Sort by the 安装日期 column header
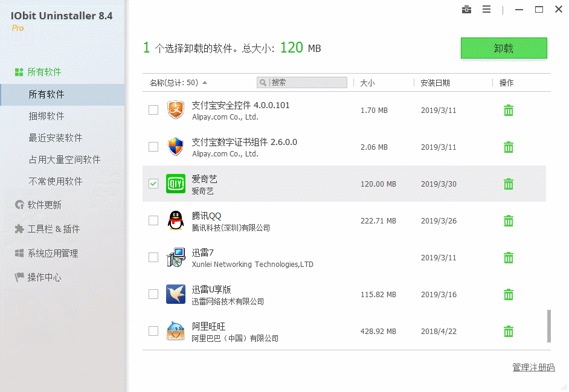The width and height of the screenshot is (569, 392). [x=435, y=83]
